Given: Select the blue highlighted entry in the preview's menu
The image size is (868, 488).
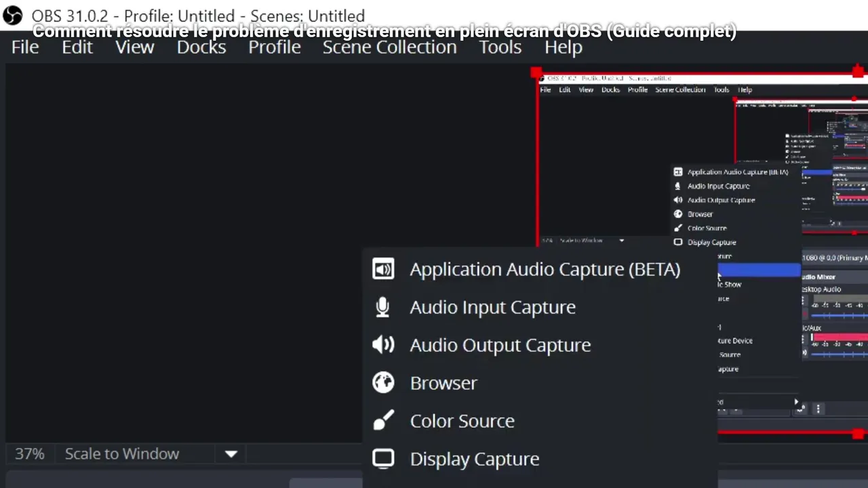Looking at the screenshot, I should pos(759,270).
